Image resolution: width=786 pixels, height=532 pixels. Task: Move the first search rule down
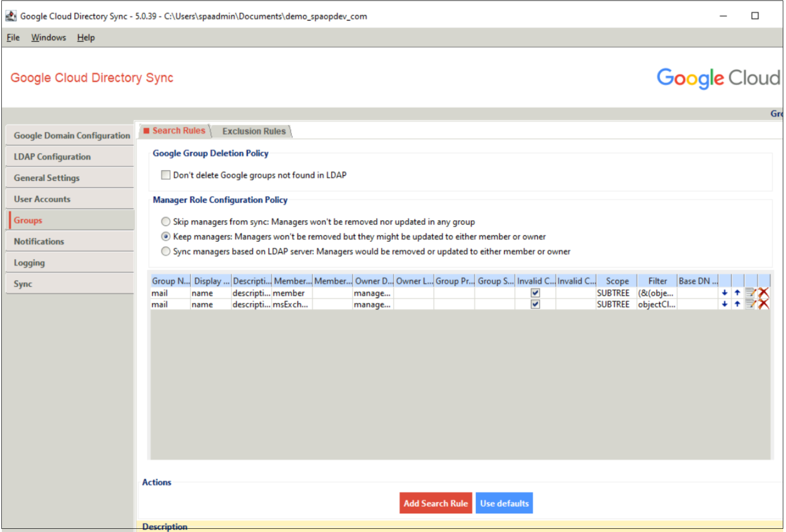725,293
